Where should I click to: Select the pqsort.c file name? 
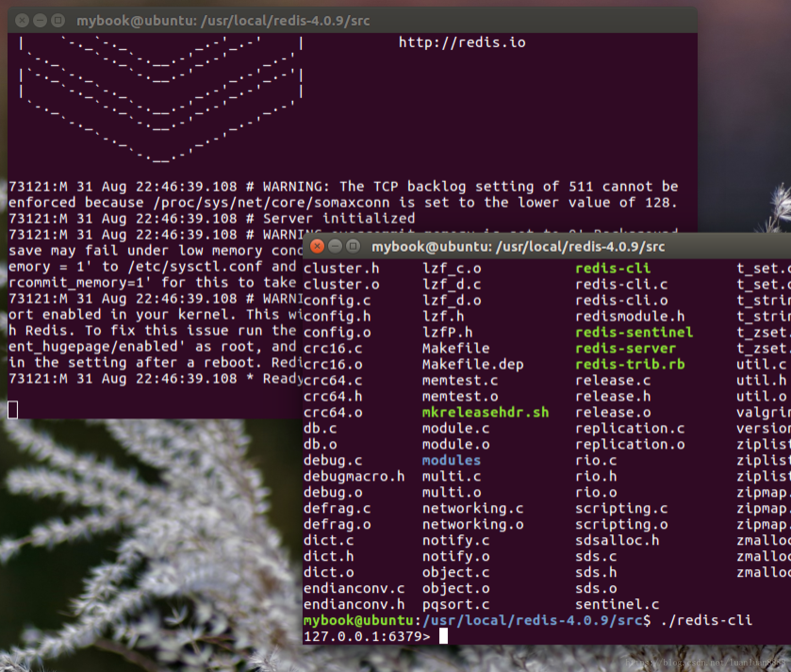point(456,605)
